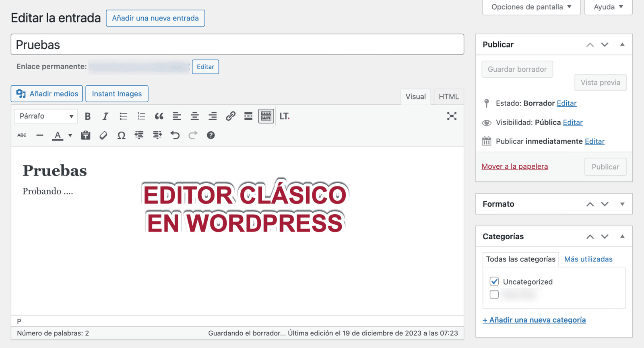Toggle bold formatting

(x=87, y=116)
